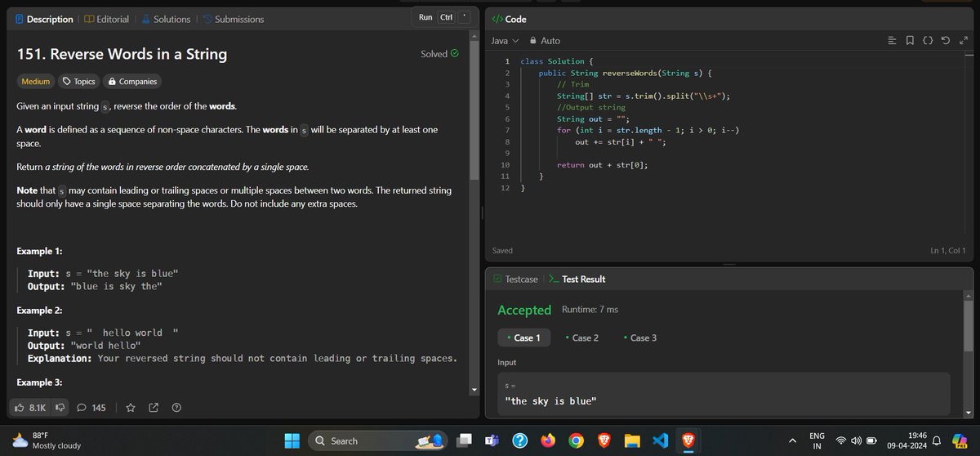Toggle the Auto lock setting next to Java
The height and width of the screenshot is (456, 980).
pyautogui.click(x=546, y=40)
